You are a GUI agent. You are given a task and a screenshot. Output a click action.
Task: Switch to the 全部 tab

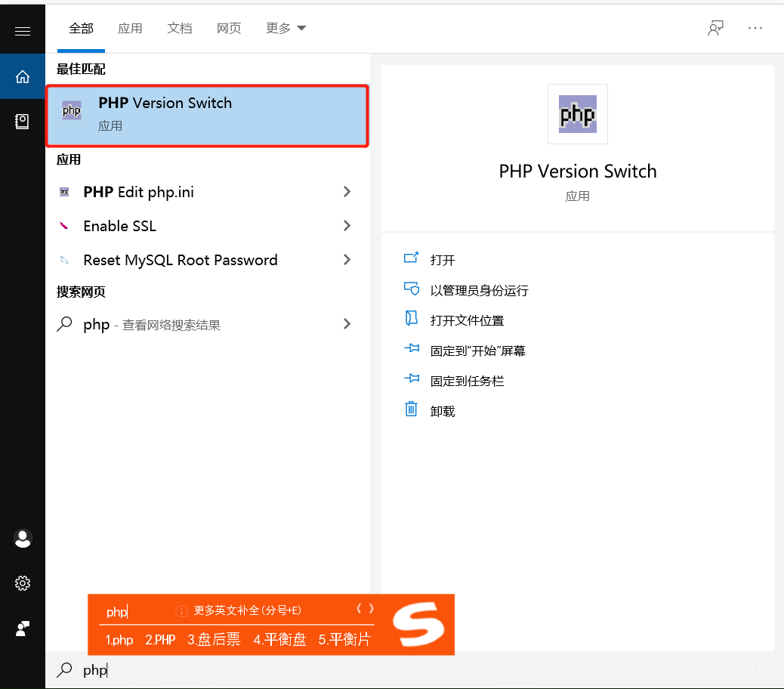tap(81, 29)
